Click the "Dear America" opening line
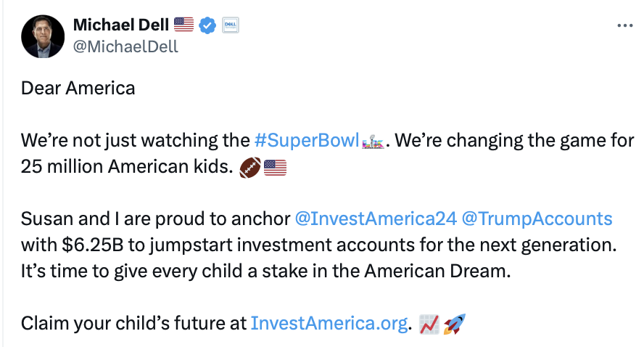The height and width of the screenshot is (347, 644). point(78,88)
